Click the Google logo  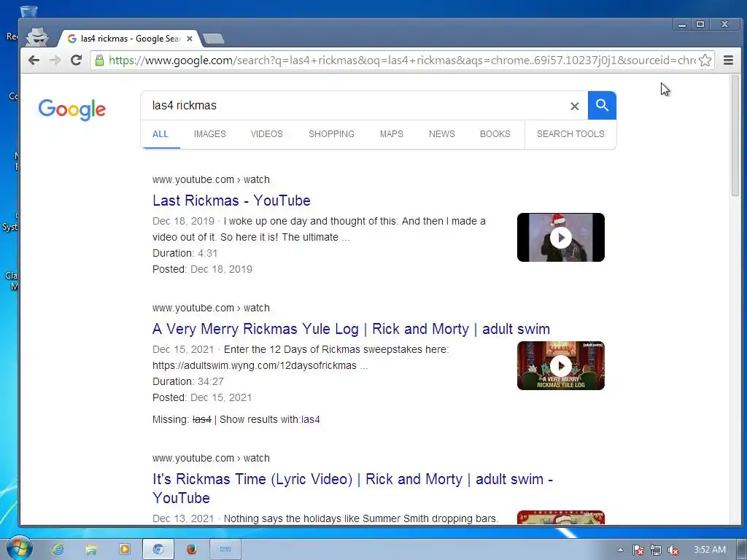[72, 109]
